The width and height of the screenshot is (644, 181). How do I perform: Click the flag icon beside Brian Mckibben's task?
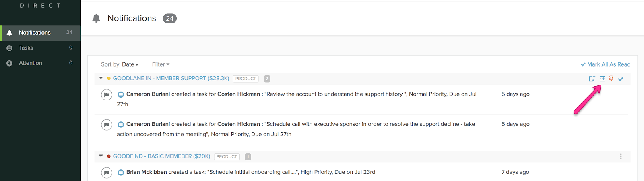[107, 173]
